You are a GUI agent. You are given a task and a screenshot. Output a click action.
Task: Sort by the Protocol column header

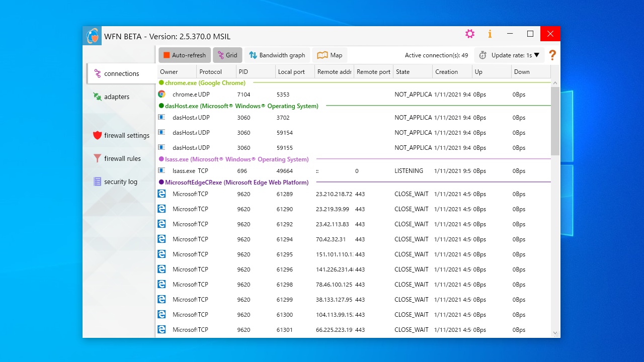[x=216, y=72]
